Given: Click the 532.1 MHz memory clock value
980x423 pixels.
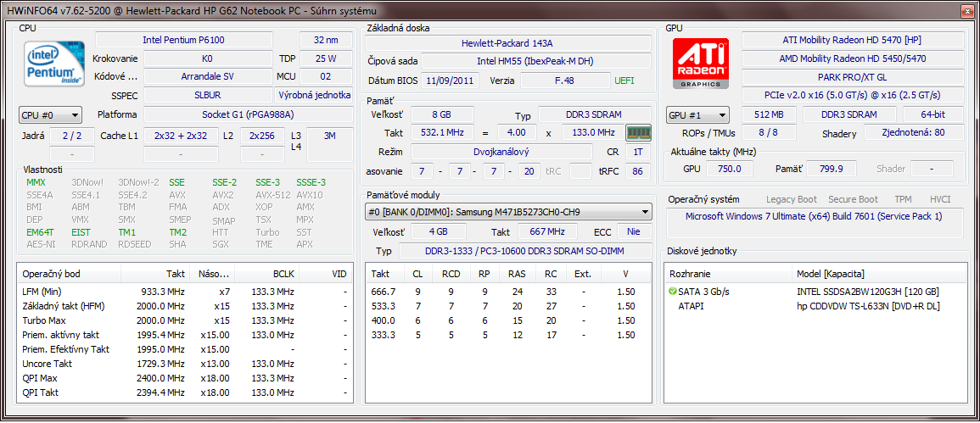Looking at the screenshot, I should pos(443,133).
